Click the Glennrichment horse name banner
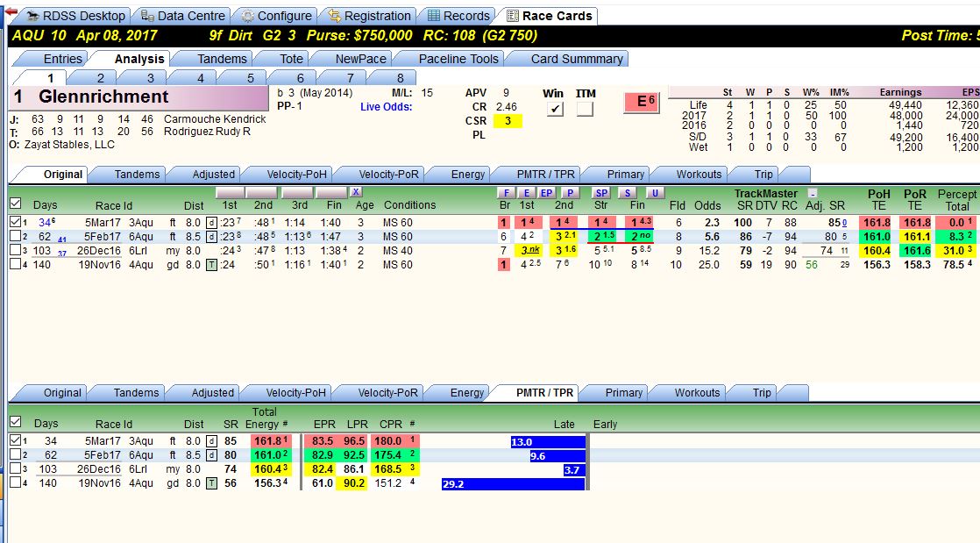Screen dimensions: 980x543 pos(140,97)
